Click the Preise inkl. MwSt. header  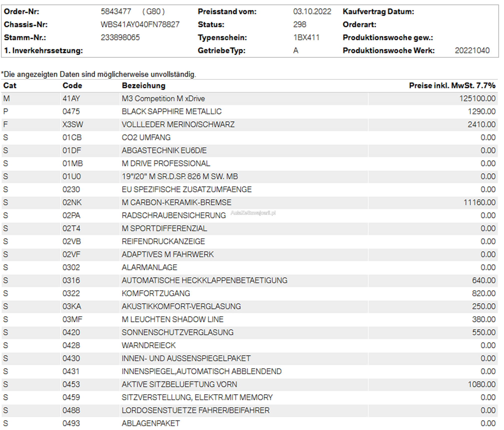pyautogui.click(x=452, y=86)
